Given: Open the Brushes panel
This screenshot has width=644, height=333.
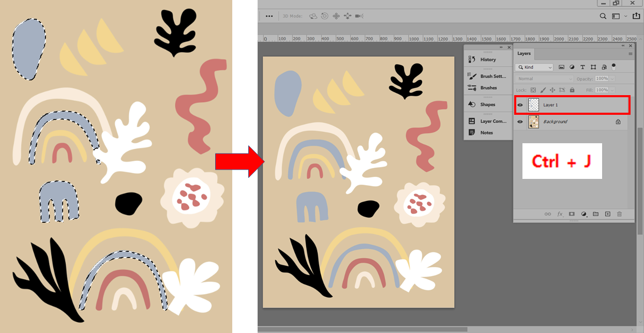Looking at the screenshot, I should click(482, 88).
